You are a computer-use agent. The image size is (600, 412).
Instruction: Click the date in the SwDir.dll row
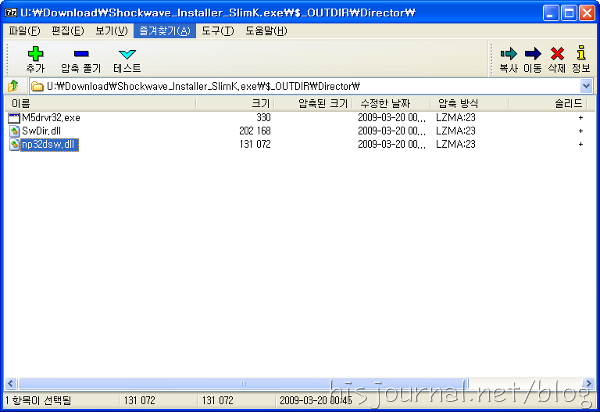(391, 131)
